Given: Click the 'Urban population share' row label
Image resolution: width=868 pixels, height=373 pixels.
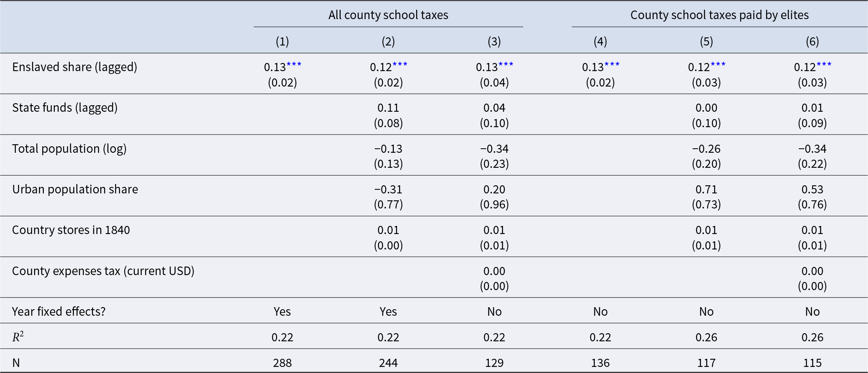Looking at the screenshot, I should (75, 189).
